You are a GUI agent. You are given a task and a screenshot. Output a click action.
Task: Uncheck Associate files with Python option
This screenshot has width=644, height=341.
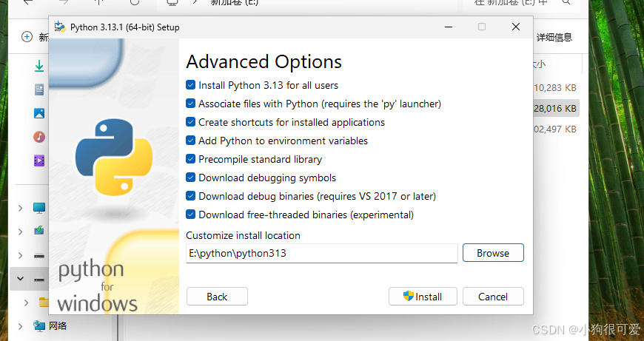coord(190,104)
